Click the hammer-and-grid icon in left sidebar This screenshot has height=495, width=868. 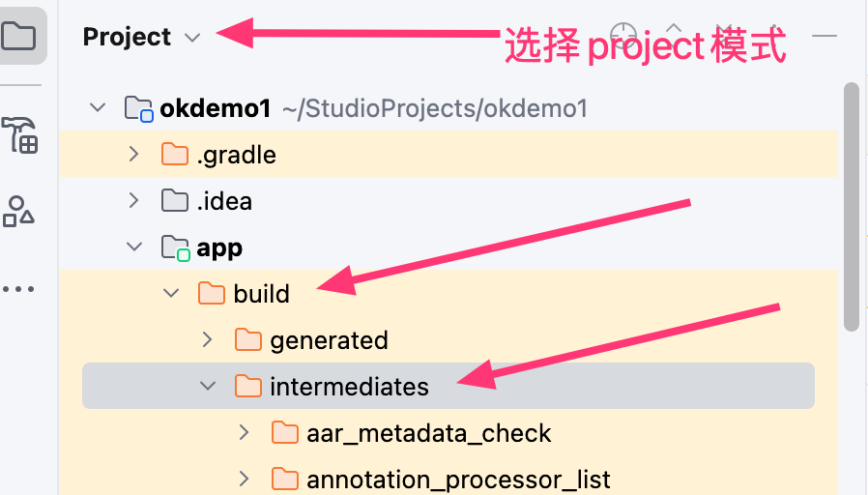tap(19, 136)
